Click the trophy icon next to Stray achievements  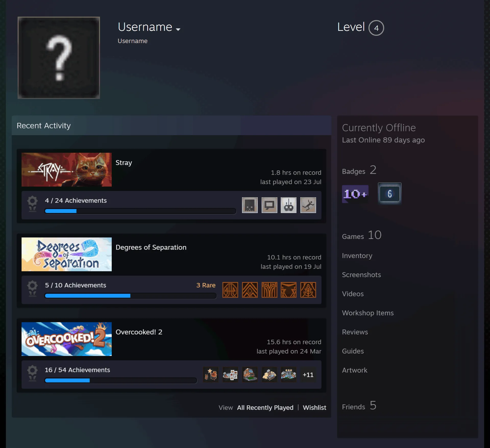point(32,204)
